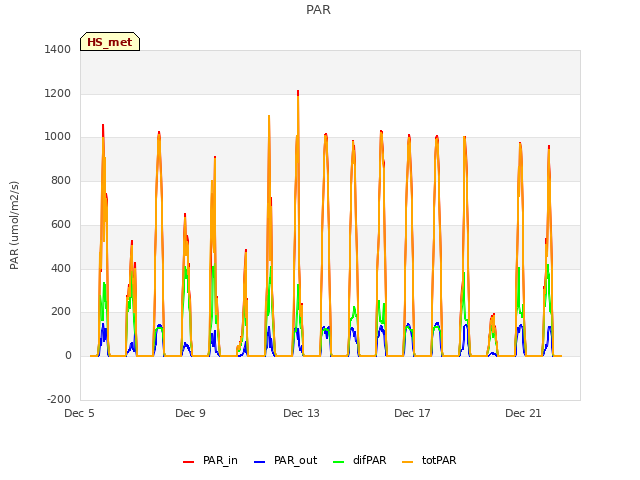Click the y-axis title PAR (umol/m2/s)

pos(14,225)
